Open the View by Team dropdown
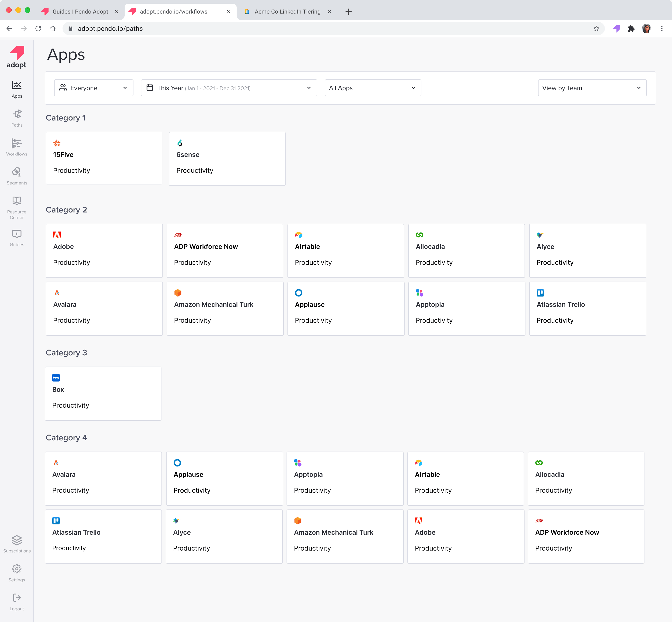 [x=592, y=88]
